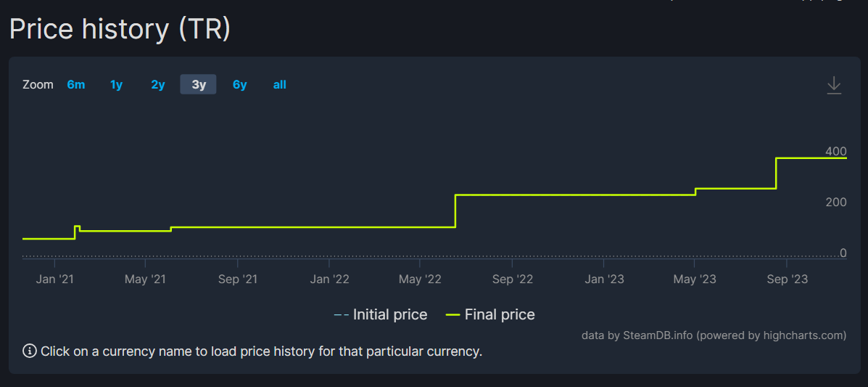Viewport: 868px width, 387px height.
Task: Open the chart download menu icon
Action: point(834,85)
